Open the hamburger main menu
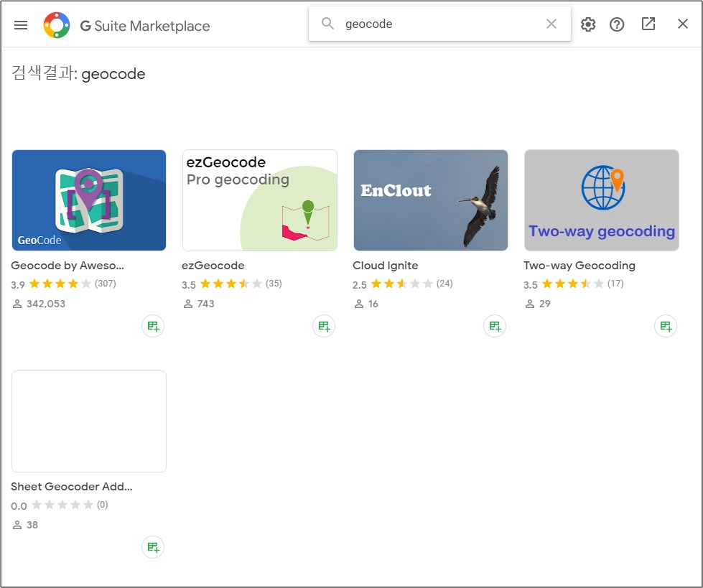The height and width of the screenshot is (588, 703). (21, 25)
